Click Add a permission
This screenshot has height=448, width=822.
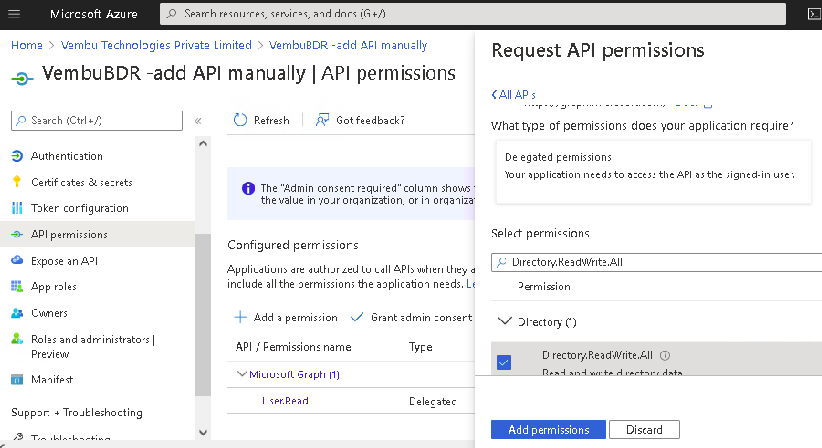[286, 317]
